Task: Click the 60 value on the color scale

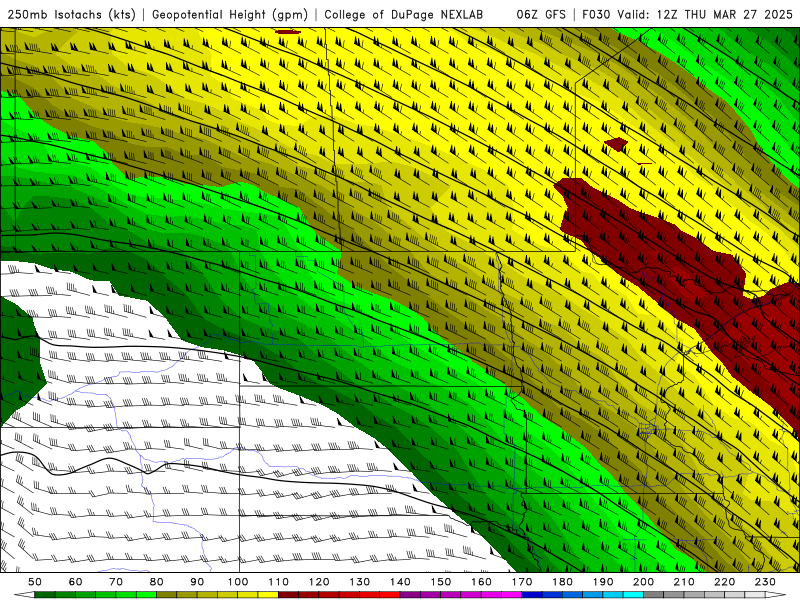Action: [x=76, y=582]
